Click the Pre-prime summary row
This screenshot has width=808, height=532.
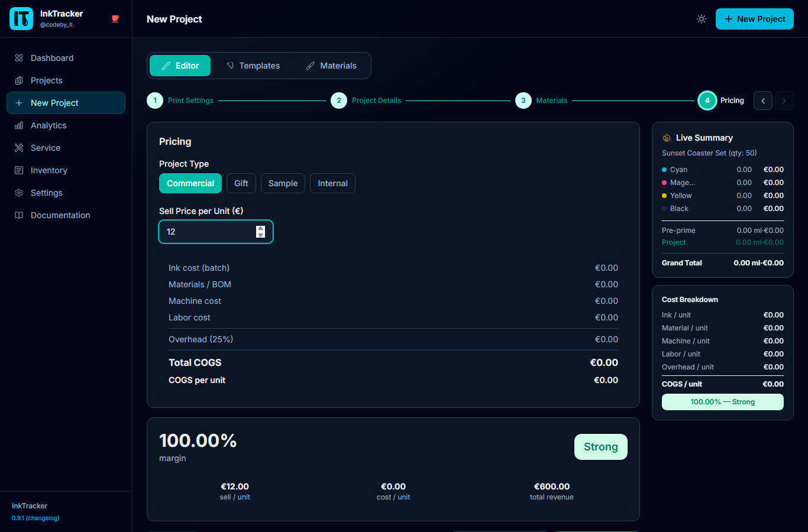point(723,231)
